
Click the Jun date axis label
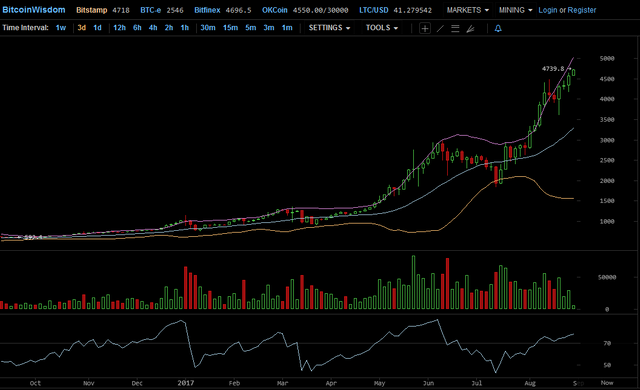click(x=429, y=383)
